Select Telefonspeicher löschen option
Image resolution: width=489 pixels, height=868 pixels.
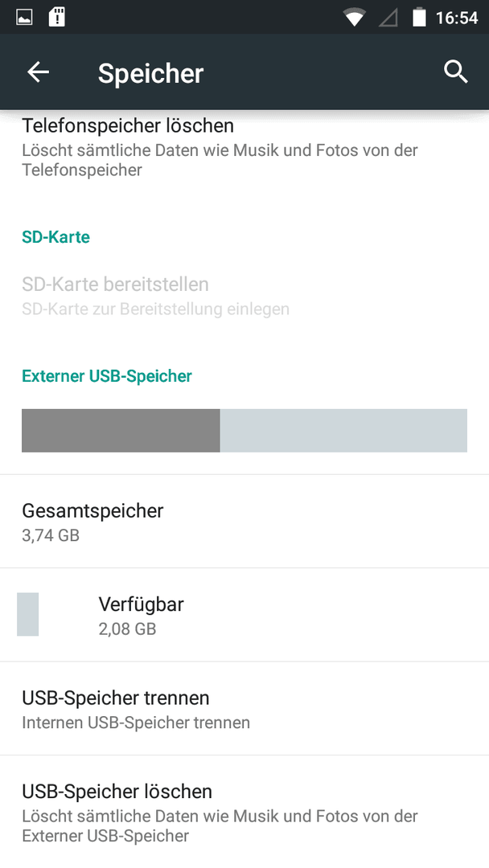[x=244, y=148]
